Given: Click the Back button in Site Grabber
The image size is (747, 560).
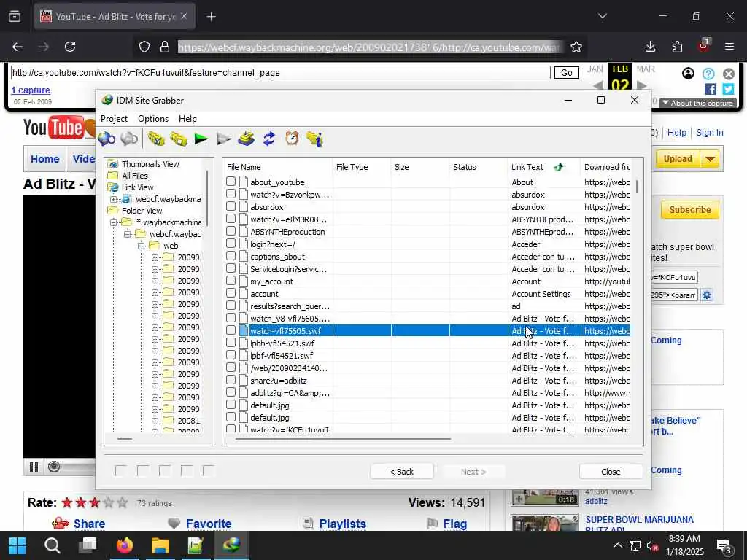Looking at the screenshot, I should (x=402, y=472).
